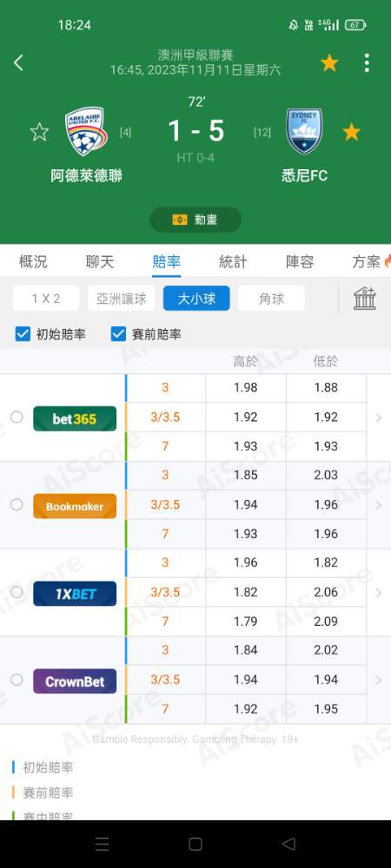This screenshot has height=868, width=391.
Task: Open the three-dot more options menu
Action: point(367,62)
